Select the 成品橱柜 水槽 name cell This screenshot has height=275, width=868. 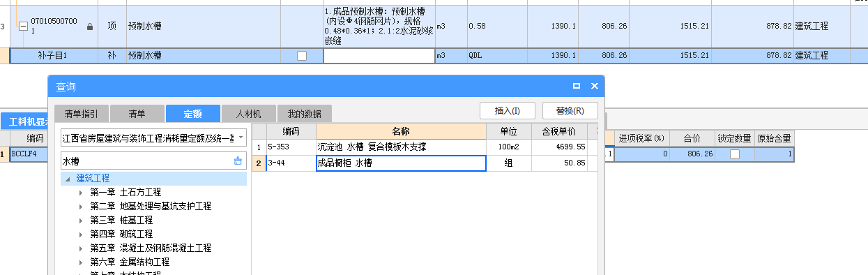tap(401, 163)
